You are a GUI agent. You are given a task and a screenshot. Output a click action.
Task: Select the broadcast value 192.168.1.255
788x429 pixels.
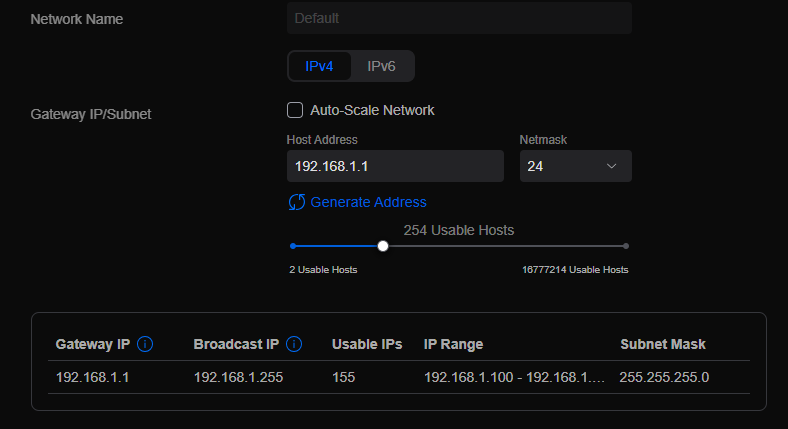[239, 377]
